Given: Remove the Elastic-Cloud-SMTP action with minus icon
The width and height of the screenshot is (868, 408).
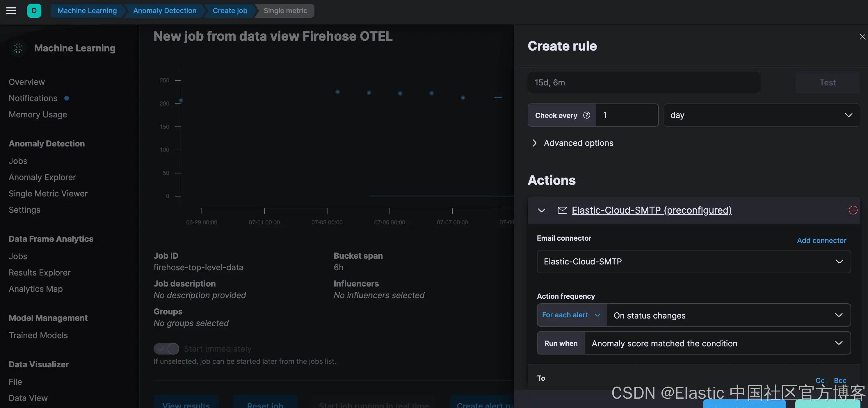Looking at the screenshot, I should pos(853,210).
